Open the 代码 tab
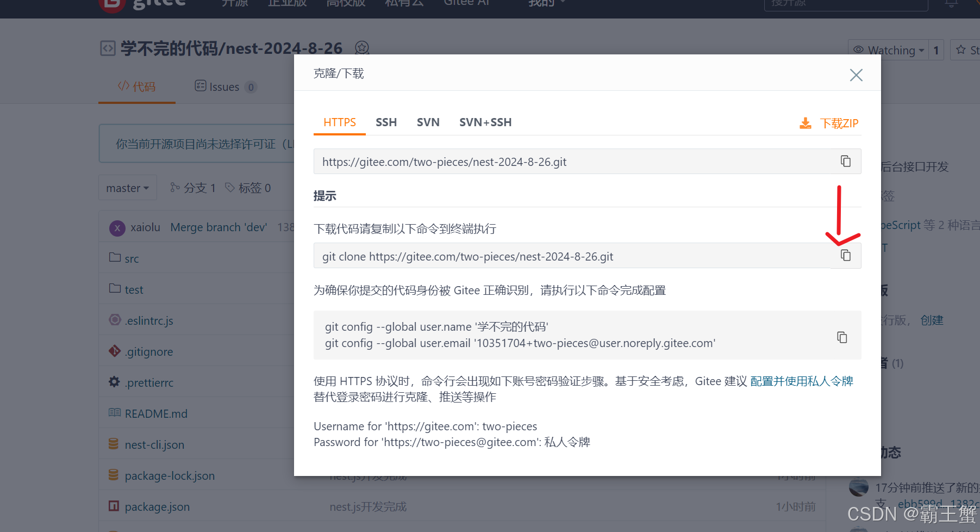This screenshot has height=532, width=980. tap(137, 86)
